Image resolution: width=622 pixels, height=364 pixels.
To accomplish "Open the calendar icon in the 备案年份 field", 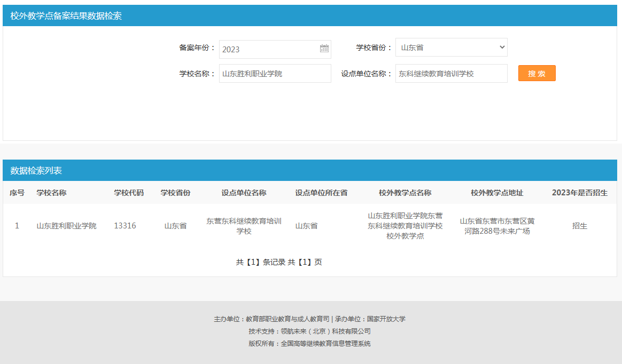I will [x=324, y=49].
